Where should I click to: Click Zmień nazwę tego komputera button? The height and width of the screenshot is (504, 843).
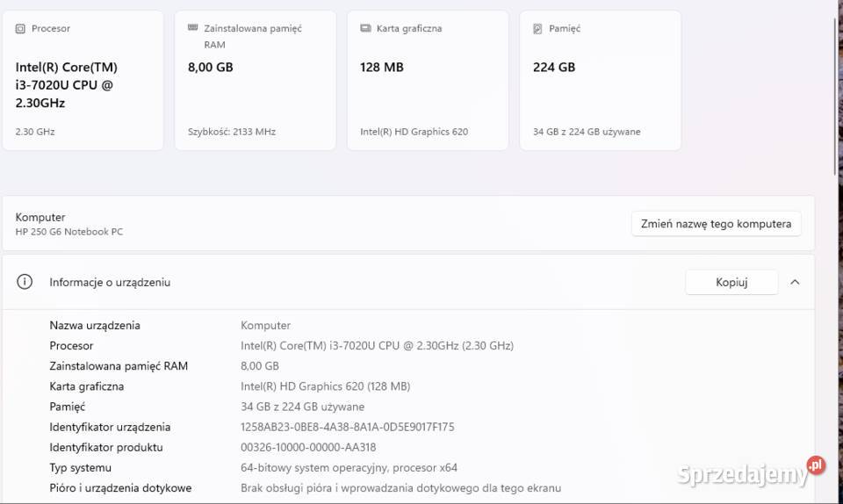coord(717,224)
